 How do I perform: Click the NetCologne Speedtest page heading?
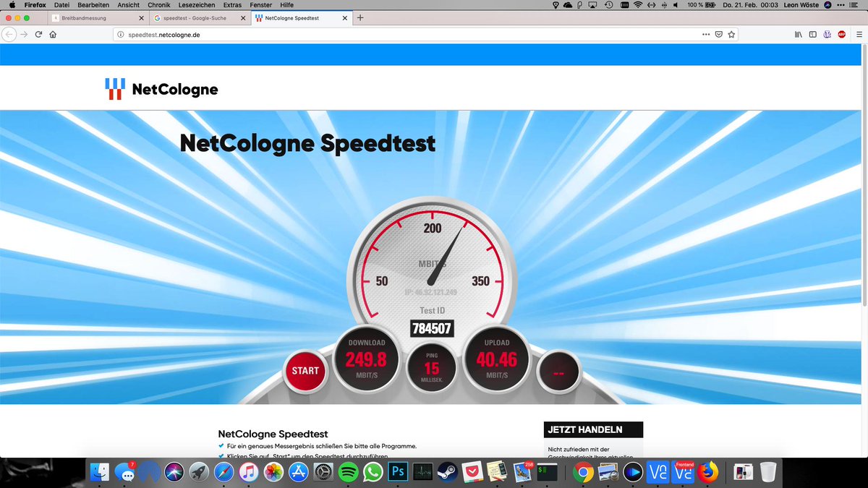tap(307, 143)
